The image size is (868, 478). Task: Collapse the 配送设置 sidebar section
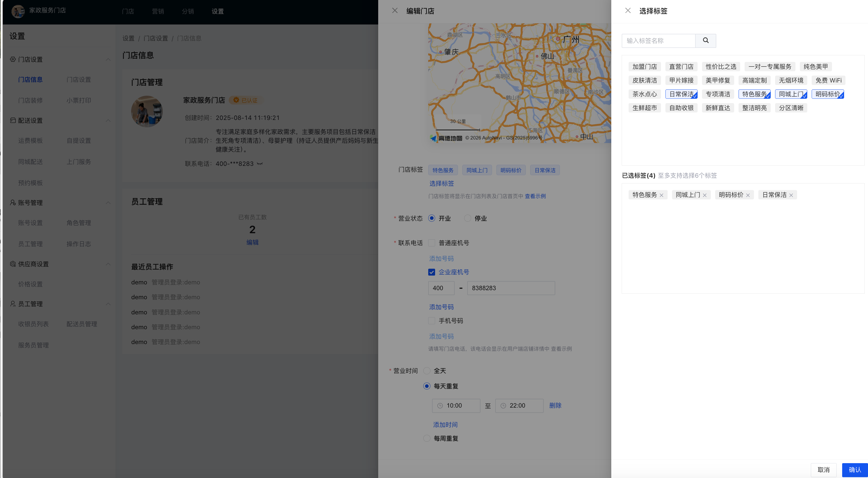tap(108, 120)
